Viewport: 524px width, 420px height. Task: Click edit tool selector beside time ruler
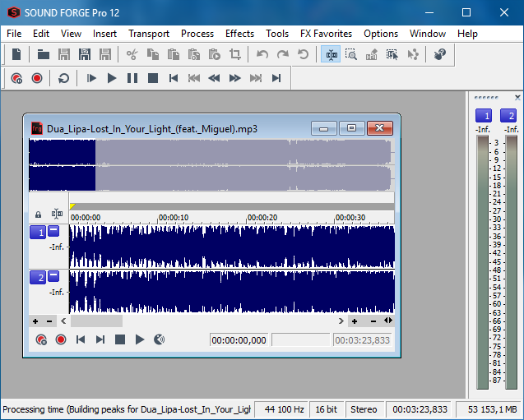[57, 214]
